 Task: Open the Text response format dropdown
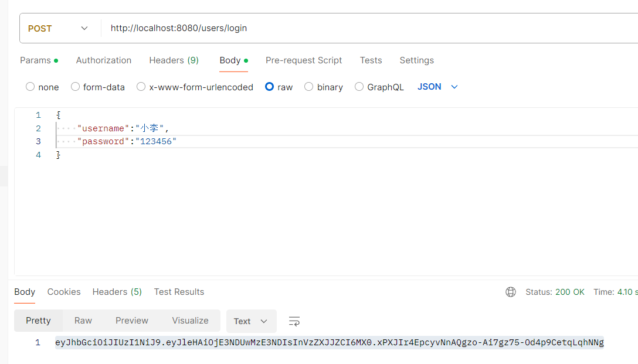click(251, 321)
